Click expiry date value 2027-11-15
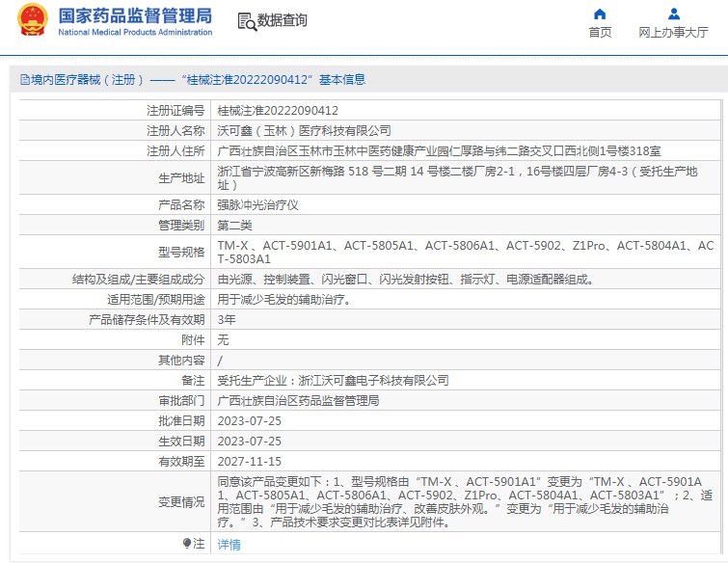 (x=250, y=462)
